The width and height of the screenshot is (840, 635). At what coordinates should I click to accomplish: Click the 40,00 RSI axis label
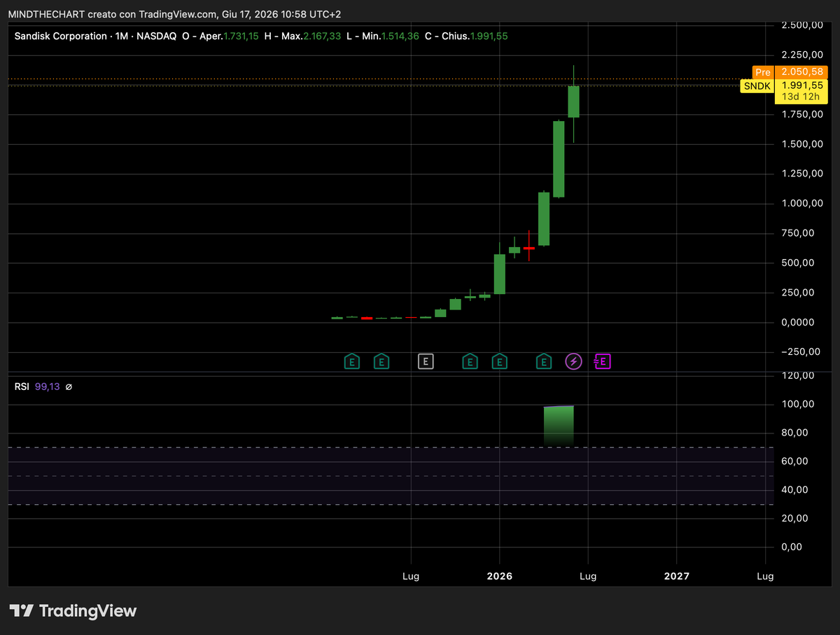point(796,490)
